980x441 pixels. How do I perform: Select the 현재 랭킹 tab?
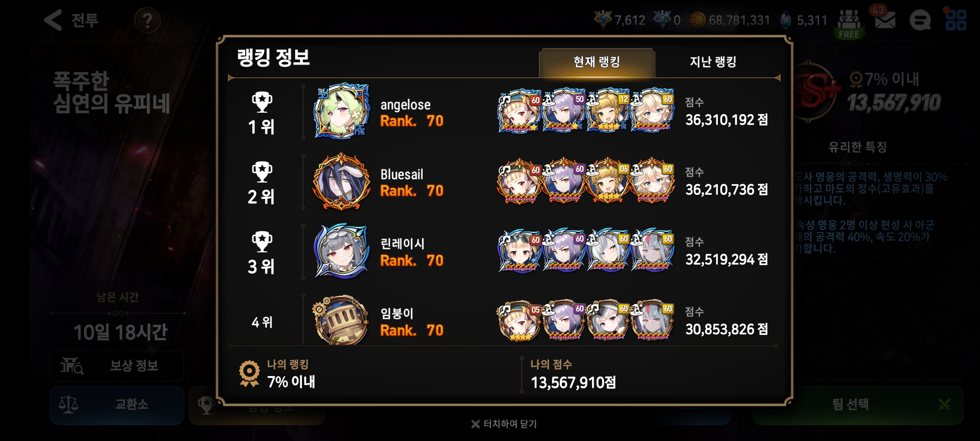coord(597,62)
